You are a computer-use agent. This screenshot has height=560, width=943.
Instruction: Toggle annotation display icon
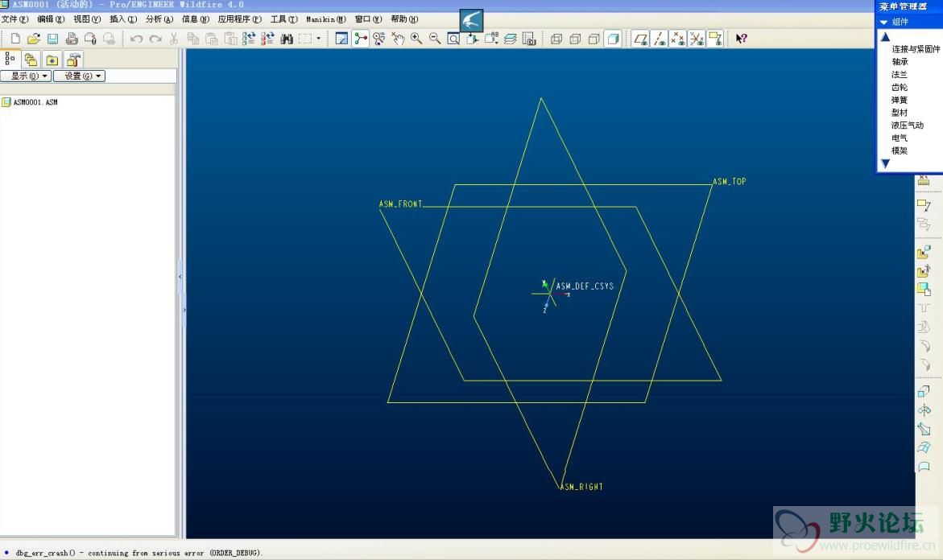(x=715, y=39)
